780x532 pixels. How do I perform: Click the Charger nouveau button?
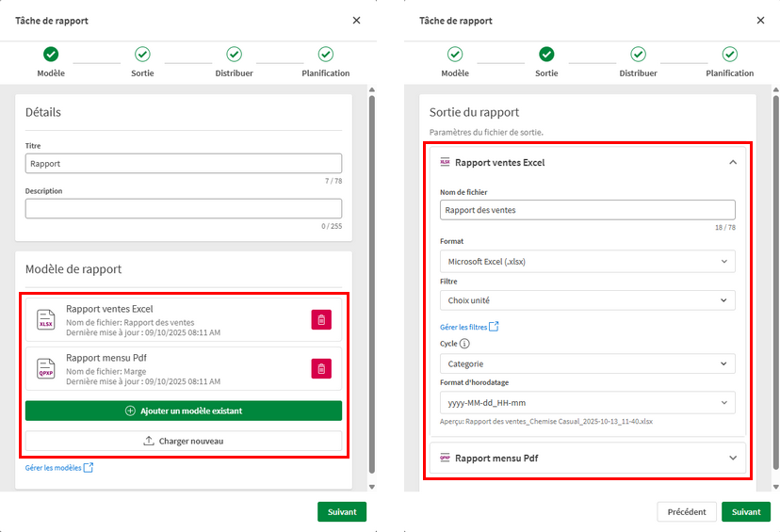pyautogui.click(x=184, y=441)
